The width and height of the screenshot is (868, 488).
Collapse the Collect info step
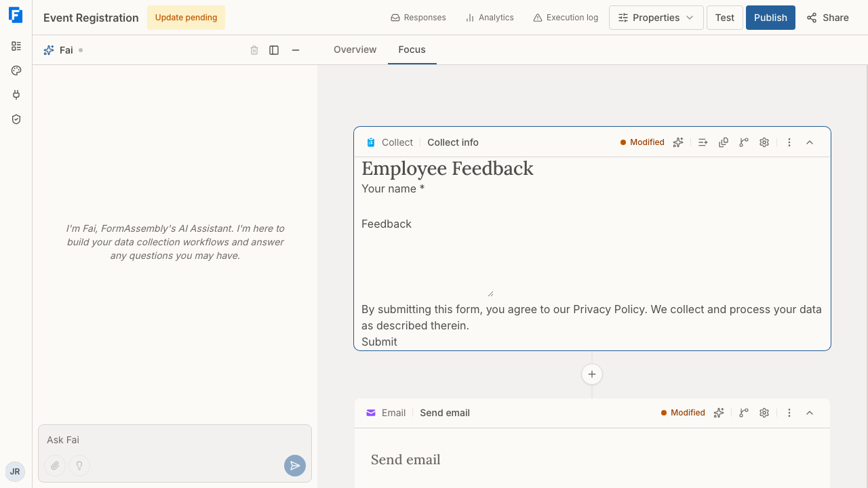point(810,142)
